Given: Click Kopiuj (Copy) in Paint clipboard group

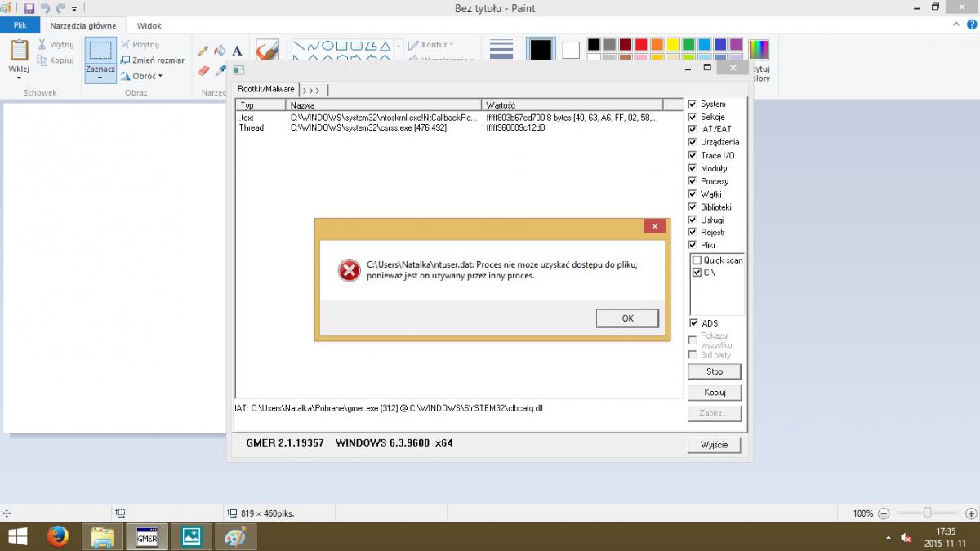Looking at the screenshot, I should [56, 60].
